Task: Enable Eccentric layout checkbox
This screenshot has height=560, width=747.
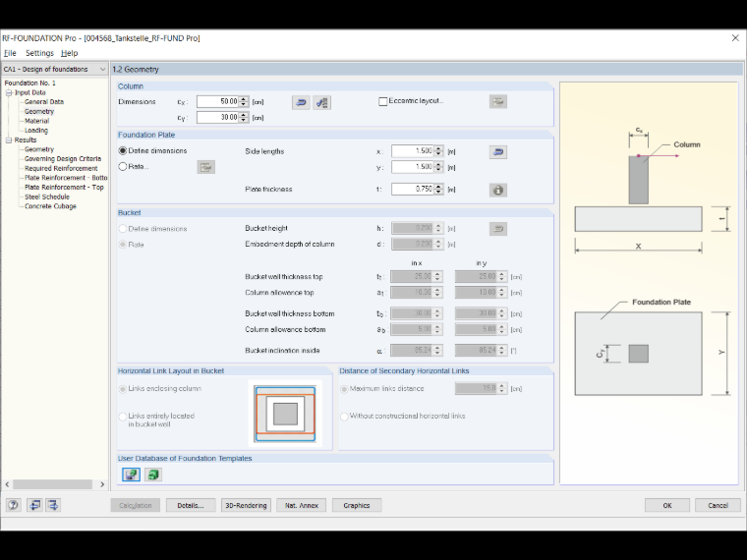Action: pos(382,101)
